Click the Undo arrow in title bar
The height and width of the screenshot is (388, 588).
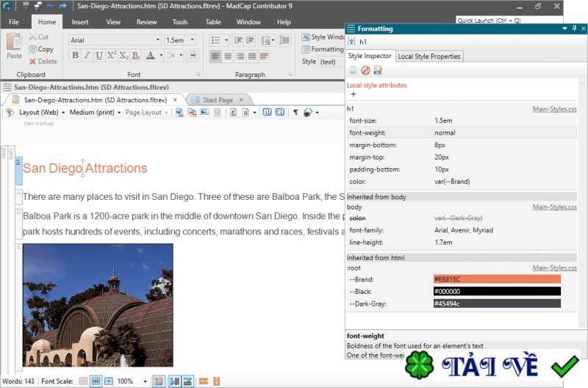pyautogui.click(x=50, y=6)
